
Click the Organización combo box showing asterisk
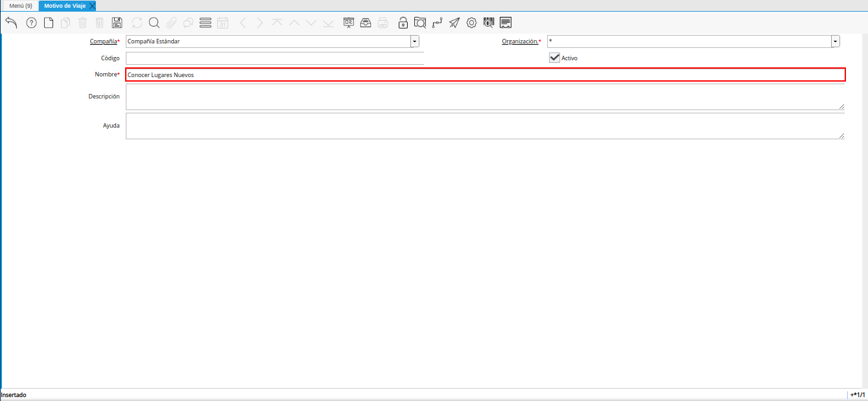[x=689, y=41]
